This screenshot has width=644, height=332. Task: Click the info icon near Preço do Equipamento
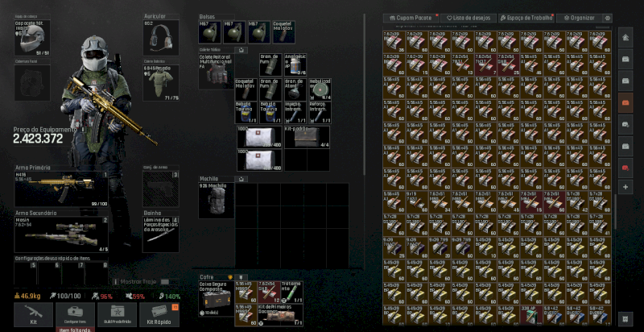[83, 129]
